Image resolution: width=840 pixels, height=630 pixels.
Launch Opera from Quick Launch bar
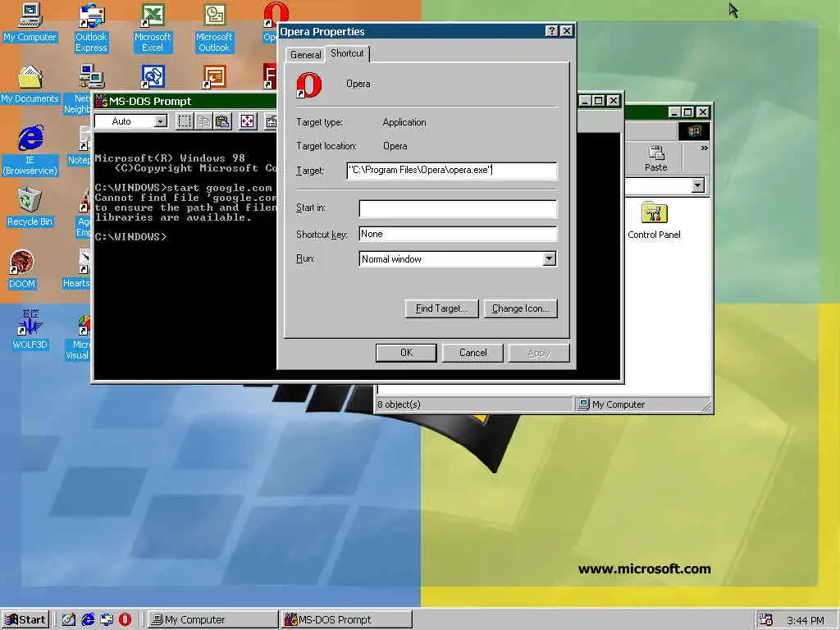point(125,619)
